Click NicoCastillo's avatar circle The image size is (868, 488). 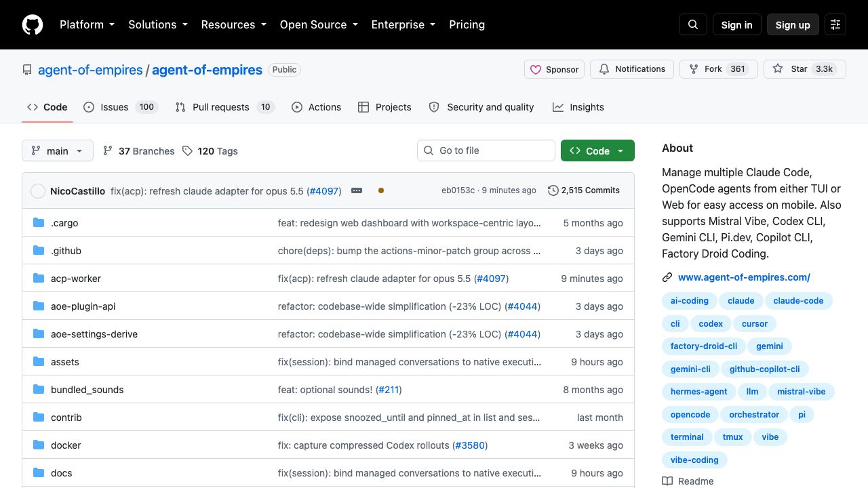coord(38,191)
